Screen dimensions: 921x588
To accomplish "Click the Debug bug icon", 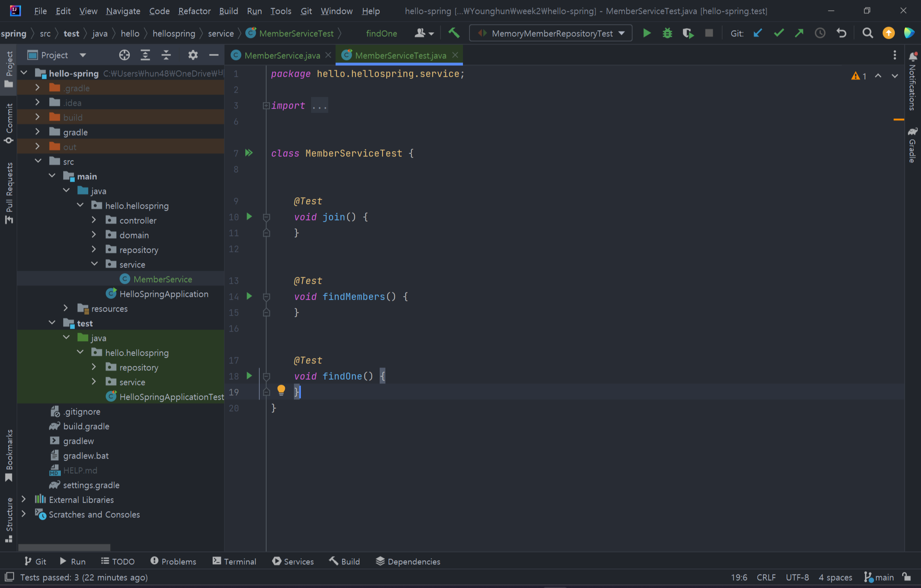I will [667, 33].
